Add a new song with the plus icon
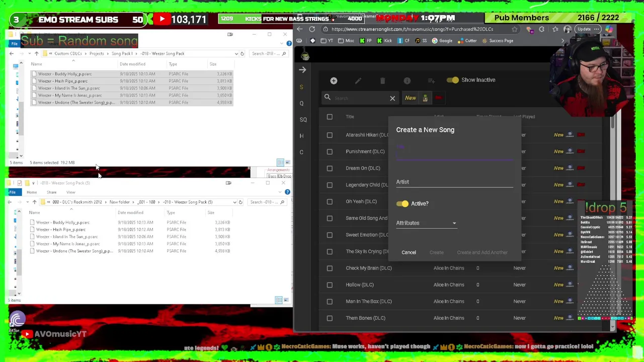The image size is (644, 362). click(x=334, y=80)
